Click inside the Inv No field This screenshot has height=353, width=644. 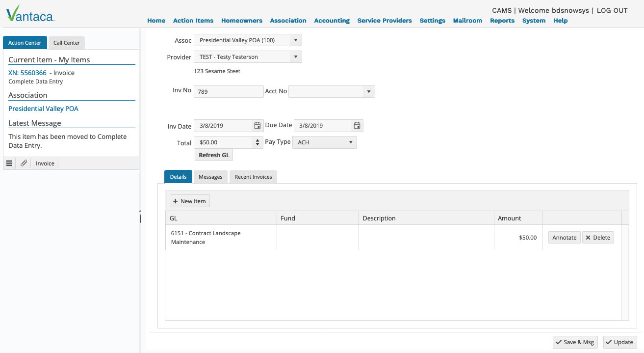tap(228, 91)
